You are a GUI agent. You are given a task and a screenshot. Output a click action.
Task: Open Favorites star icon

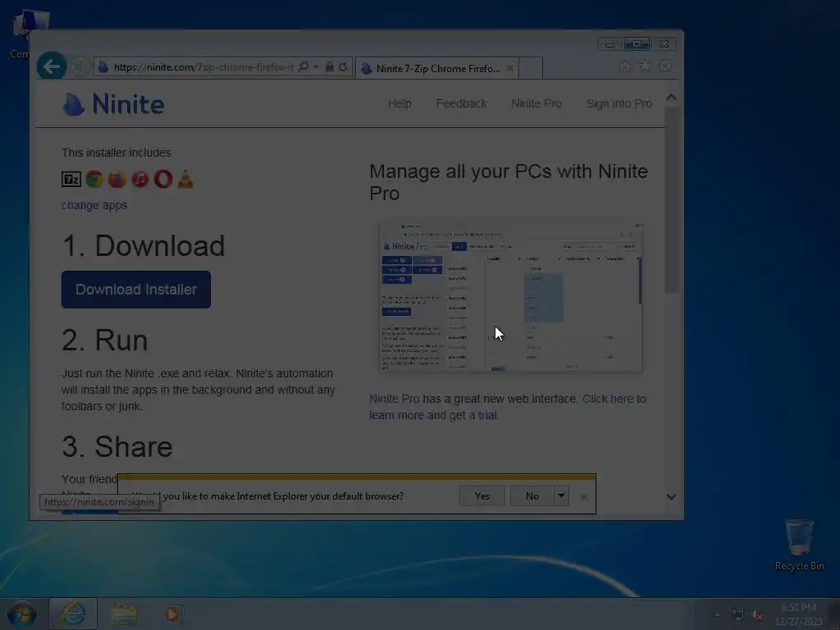(x=645, y=66)
